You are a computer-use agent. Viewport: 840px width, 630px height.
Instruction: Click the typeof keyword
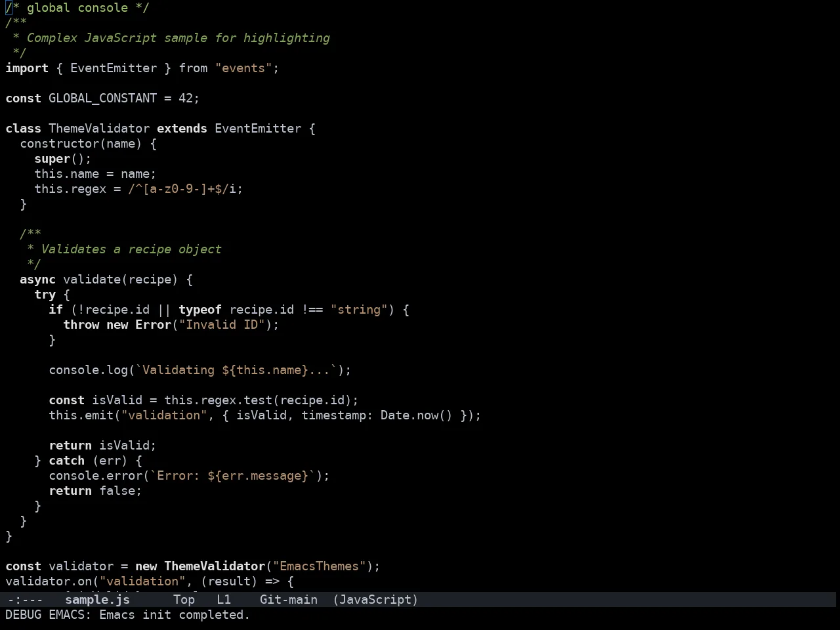[200, 310]
